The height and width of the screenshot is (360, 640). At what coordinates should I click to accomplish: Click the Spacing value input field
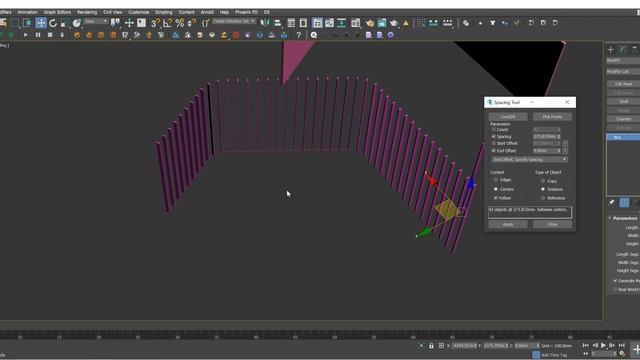coord(545,136)
